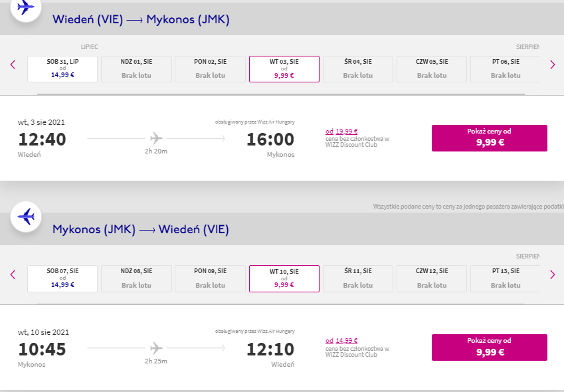Click plane icon on 10:45 flight route
The image size is (564, 392).
[x=156, y=348]
